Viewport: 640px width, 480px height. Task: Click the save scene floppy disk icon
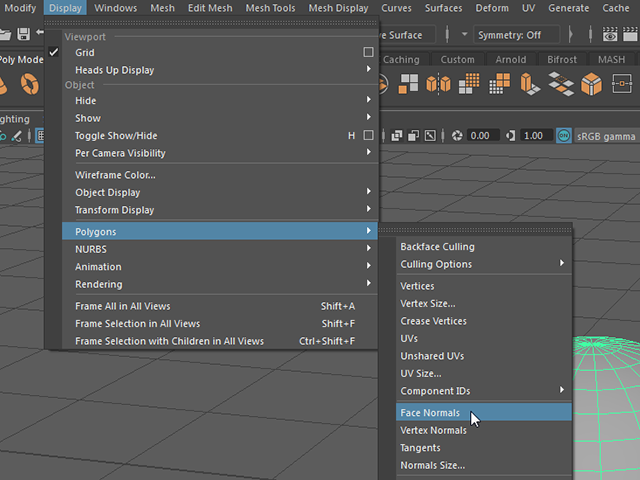pos(23,34)
